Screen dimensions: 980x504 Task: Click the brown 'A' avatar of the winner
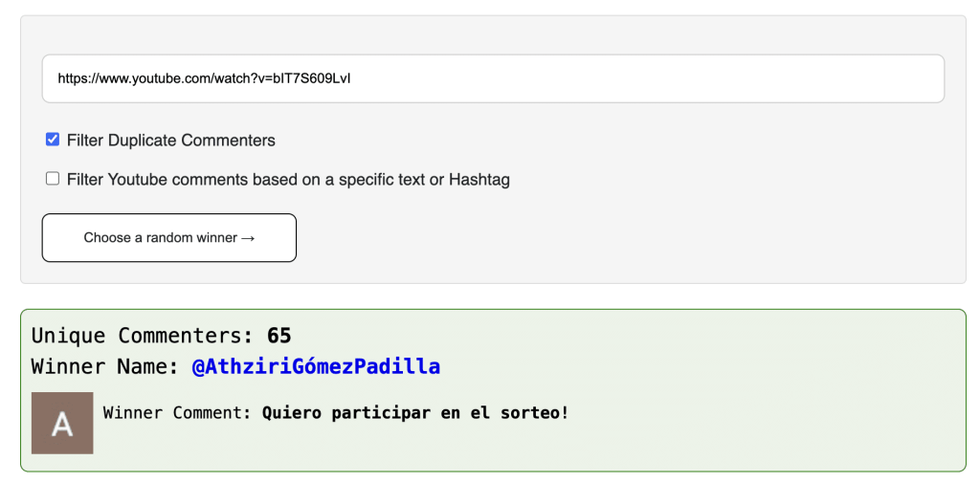[x=62, y=423]
